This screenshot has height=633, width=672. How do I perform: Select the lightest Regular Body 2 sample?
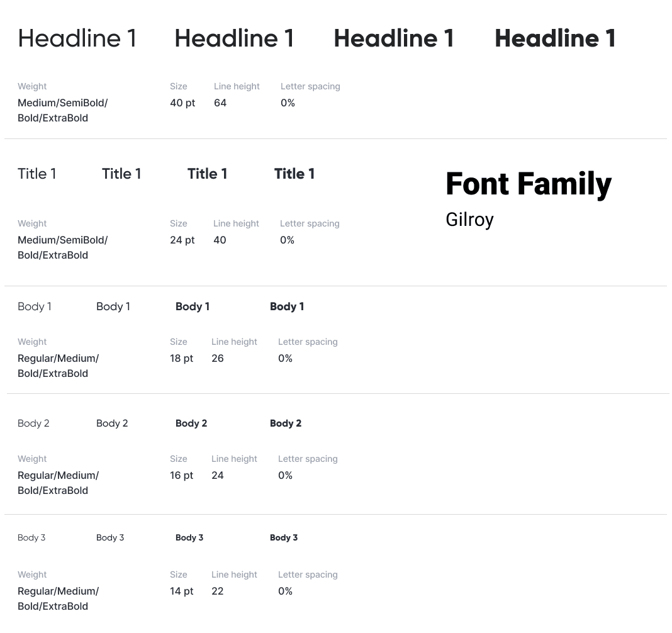tap(33, 423)
